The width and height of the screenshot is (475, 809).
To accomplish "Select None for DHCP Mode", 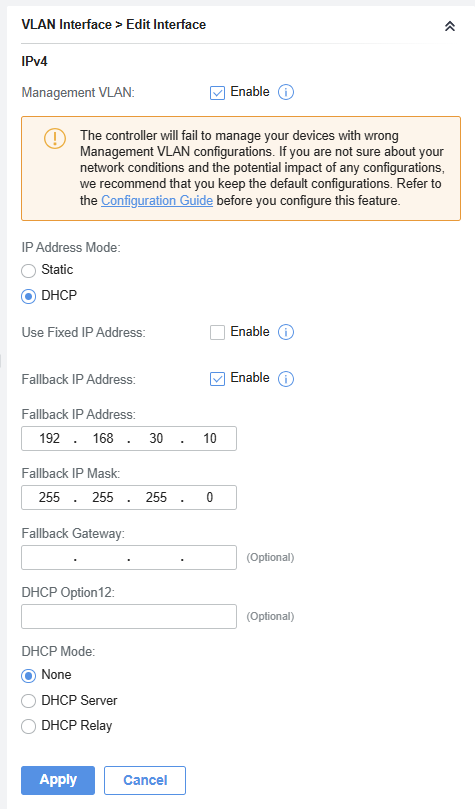I will click(x=28, y=675).
